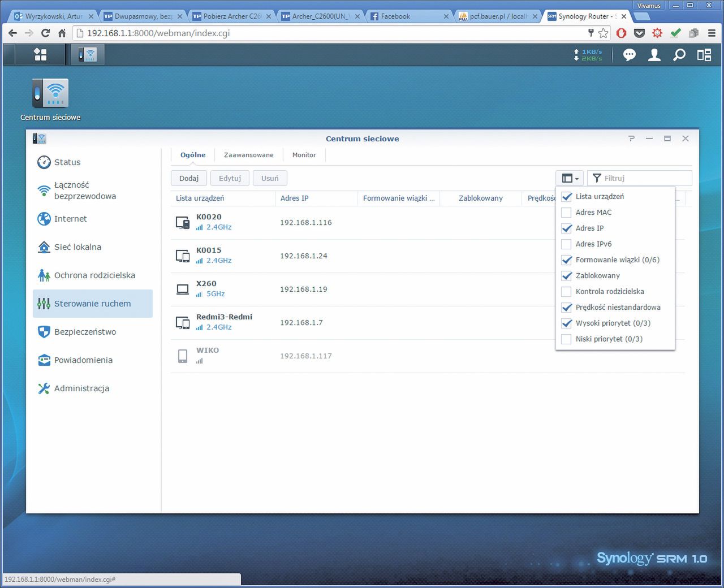This screenshot has width=724, height=588.
Task: Toggle Formowanie wiązki (0/6) column
Action: point(566,260)
